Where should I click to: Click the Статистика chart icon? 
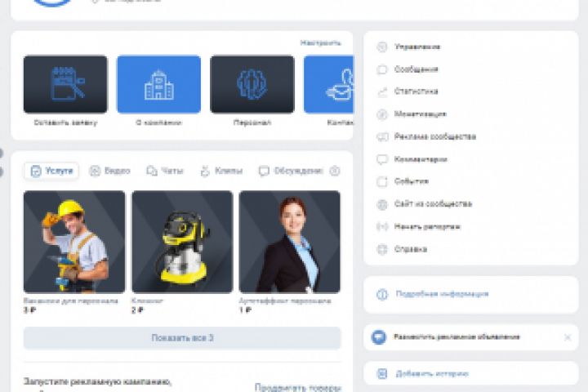[x=381, y=91]
